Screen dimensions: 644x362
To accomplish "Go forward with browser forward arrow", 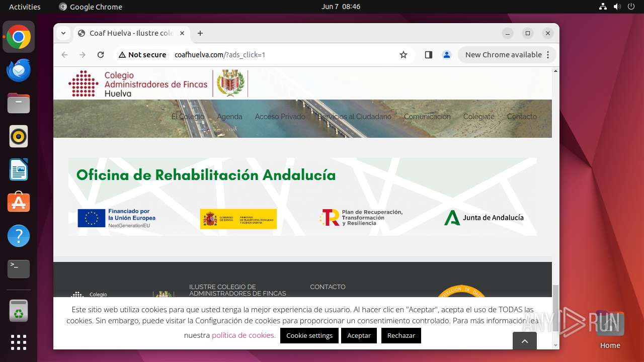I will pyautogui.click(x=83, y=55).
